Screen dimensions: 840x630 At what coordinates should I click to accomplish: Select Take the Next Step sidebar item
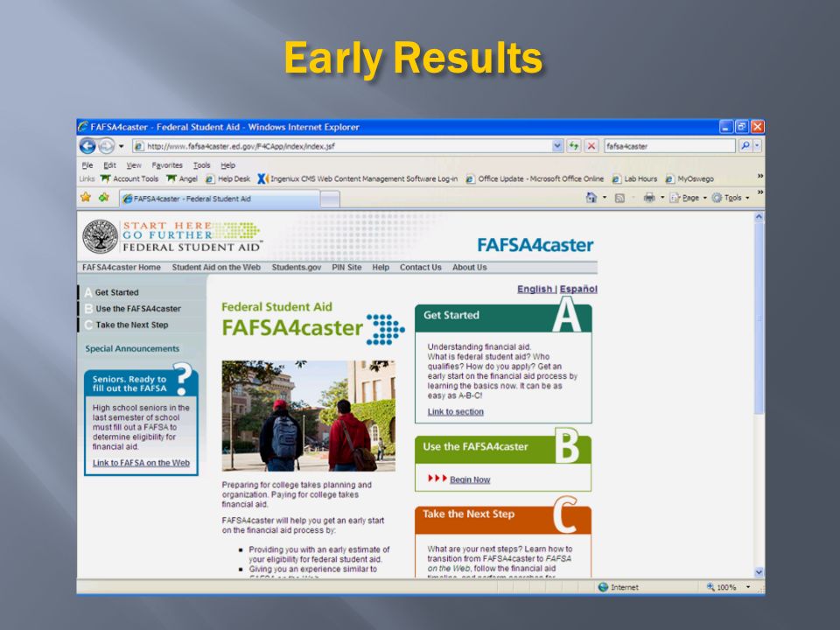(131, 325)
